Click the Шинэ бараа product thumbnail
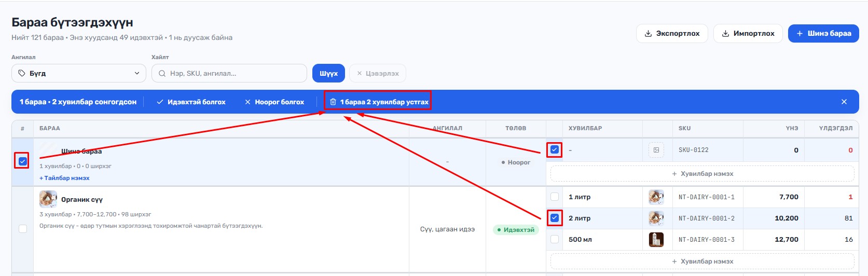Screen dimensions: 868x276 (48, 151)
